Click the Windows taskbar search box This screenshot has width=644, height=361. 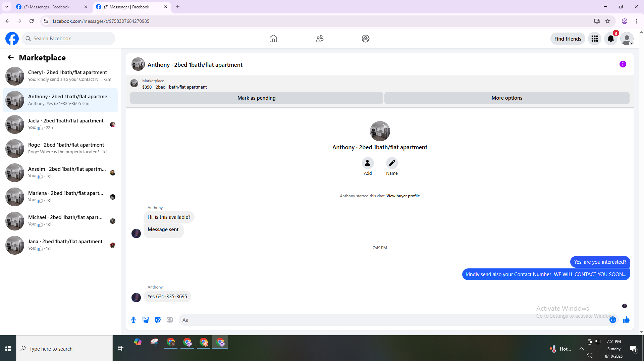[64, 349]
